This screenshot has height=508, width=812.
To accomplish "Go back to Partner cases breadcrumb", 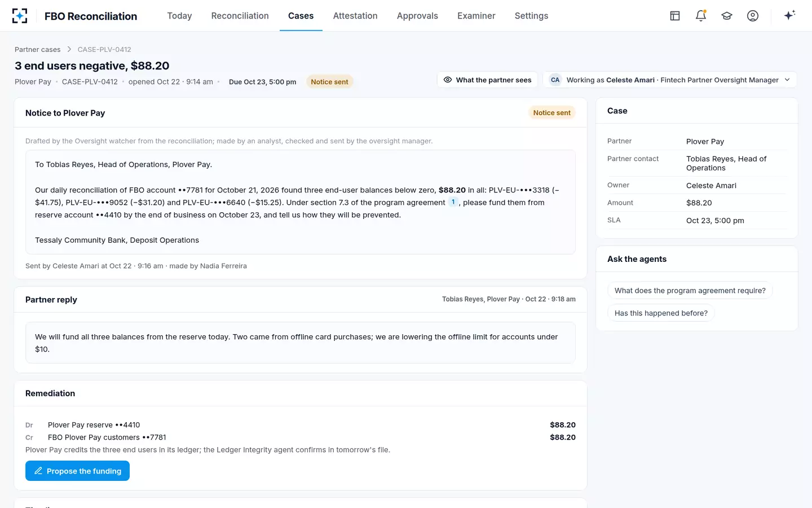I will pos(37,49).
